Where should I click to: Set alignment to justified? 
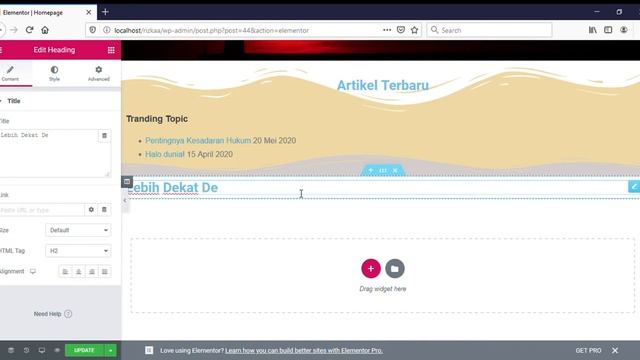[105, 271]
